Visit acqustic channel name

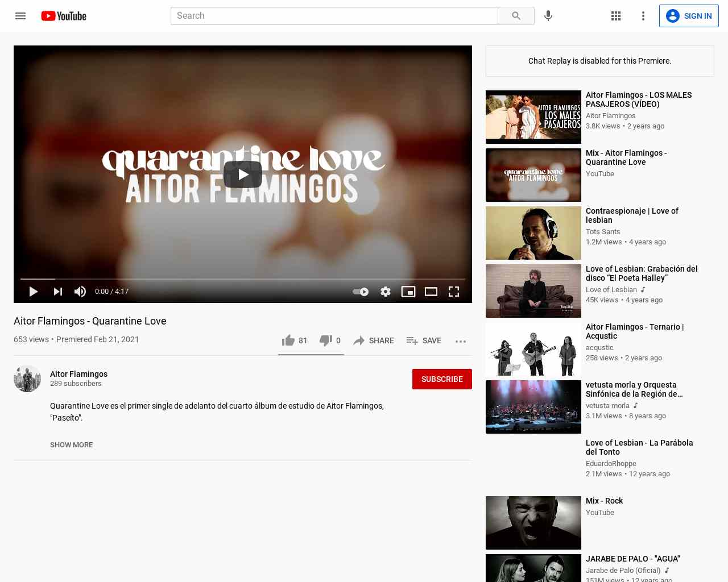[x=599, y=348]
